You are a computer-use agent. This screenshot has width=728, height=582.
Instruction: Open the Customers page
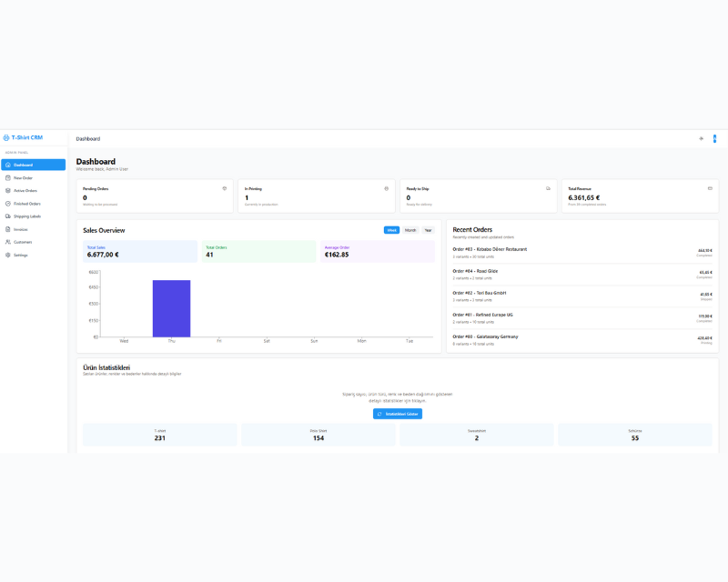[23, 242]
